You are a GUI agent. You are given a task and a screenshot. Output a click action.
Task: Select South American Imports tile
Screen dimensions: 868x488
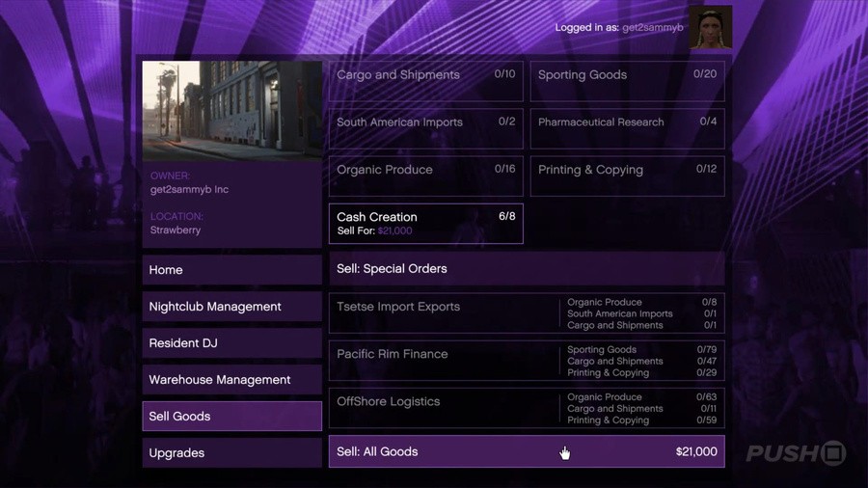[x=425, y=129]
